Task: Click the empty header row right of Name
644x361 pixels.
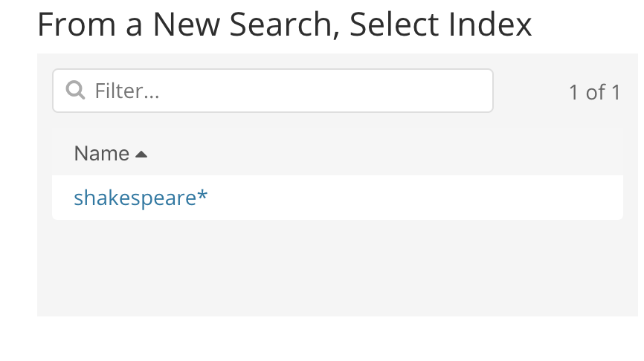Action: click(x=386, y=154)
